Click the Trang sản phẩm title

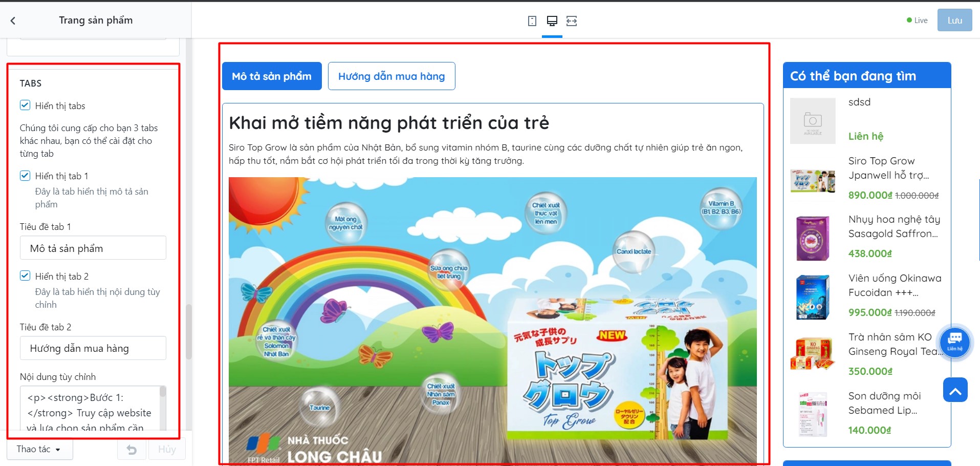pos(96,20)
